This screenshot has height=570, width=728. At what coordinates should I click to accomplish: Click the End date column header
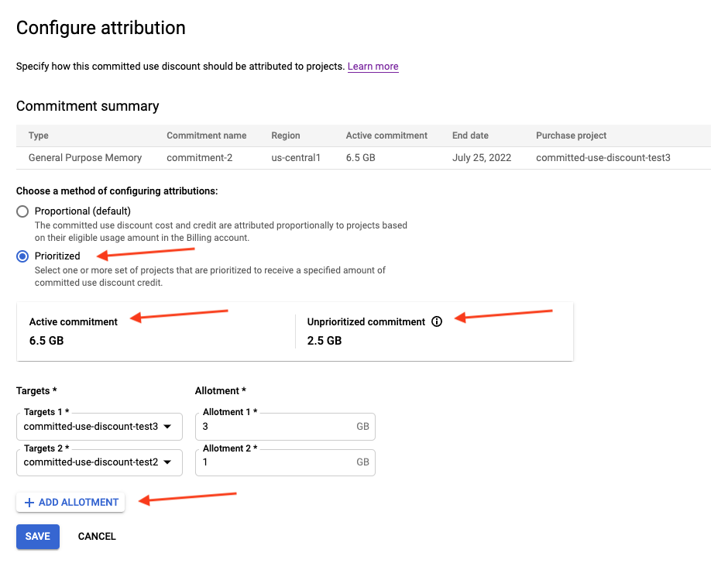[x=469, y=136]
